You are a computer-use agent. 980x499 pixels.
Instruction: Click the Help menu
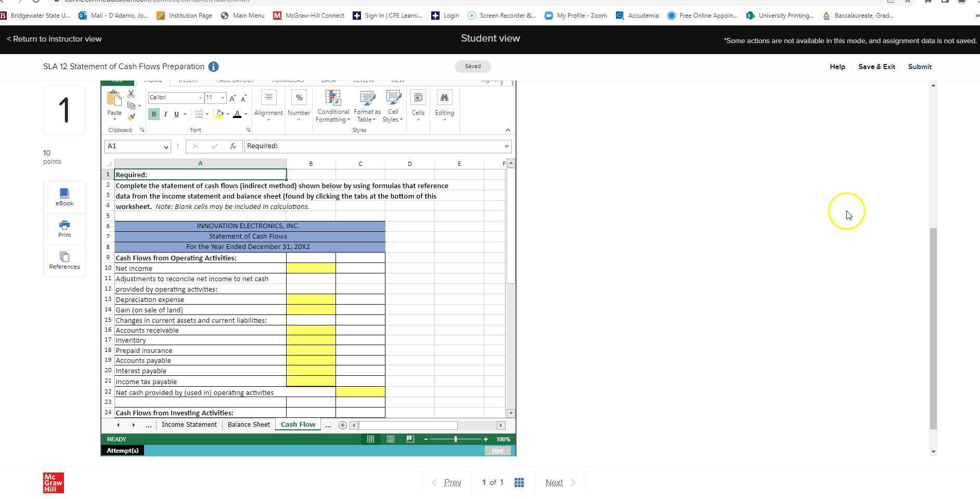(x=837, y=67)
